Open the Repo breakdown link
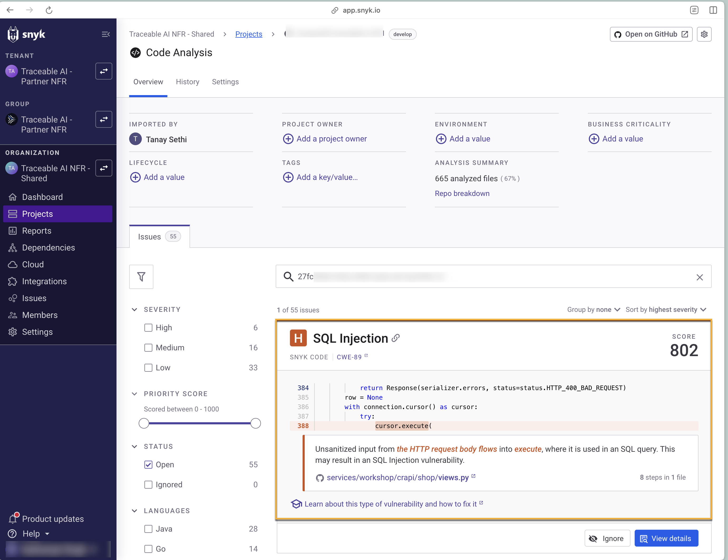Screen dimensions: 728x560 tap(462, 193)
